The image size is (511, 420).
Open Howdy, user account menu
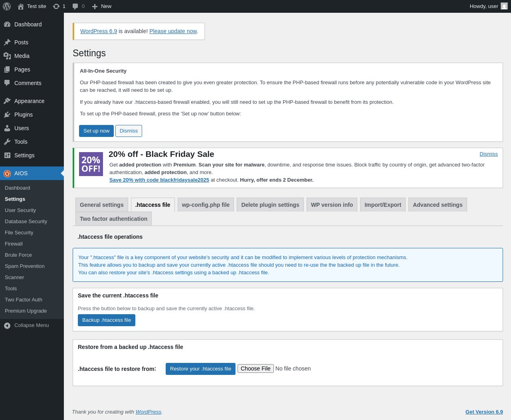[488, 6]
